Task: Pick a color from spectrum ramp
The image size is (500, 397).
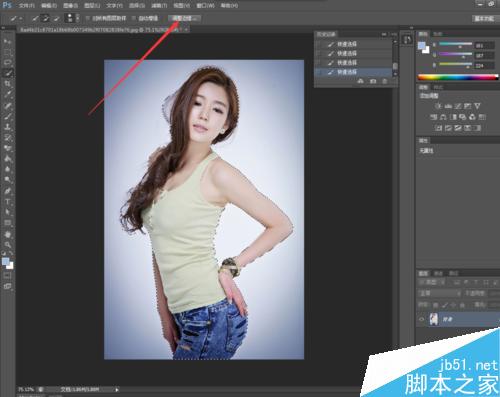Action: (458, 77)
